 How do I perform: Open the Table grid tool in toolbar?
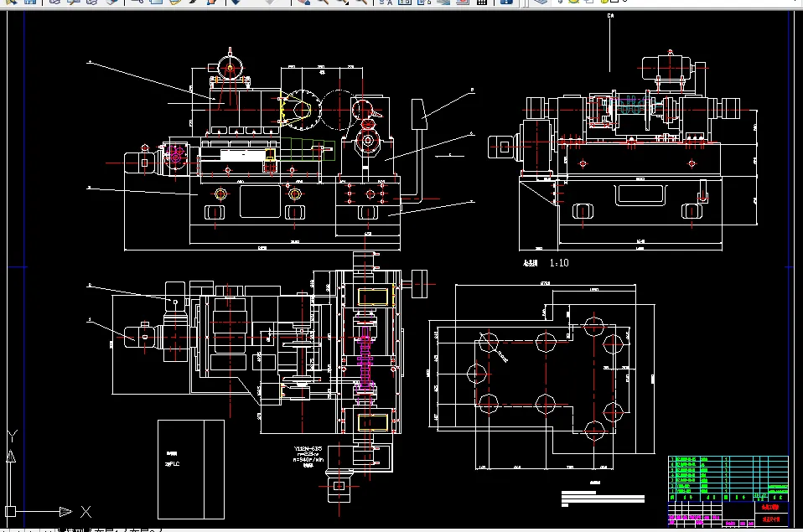click(481, 2)
